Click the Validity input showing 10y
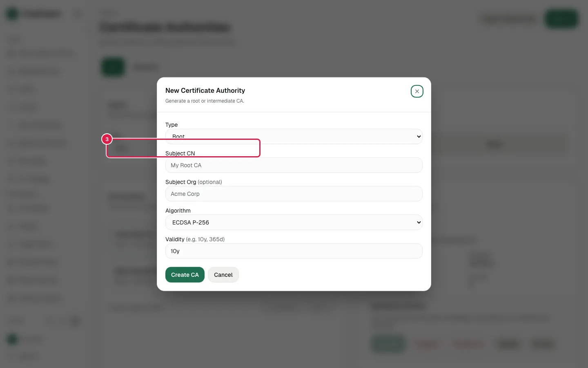Image resolution: width=588 pixels, height=368 pixels. [x=294, y=251]
